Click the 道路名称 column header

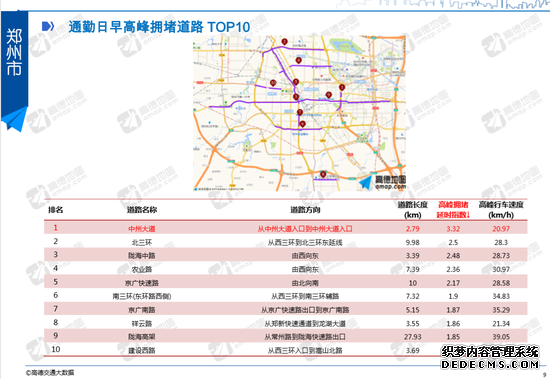(142, 210)
